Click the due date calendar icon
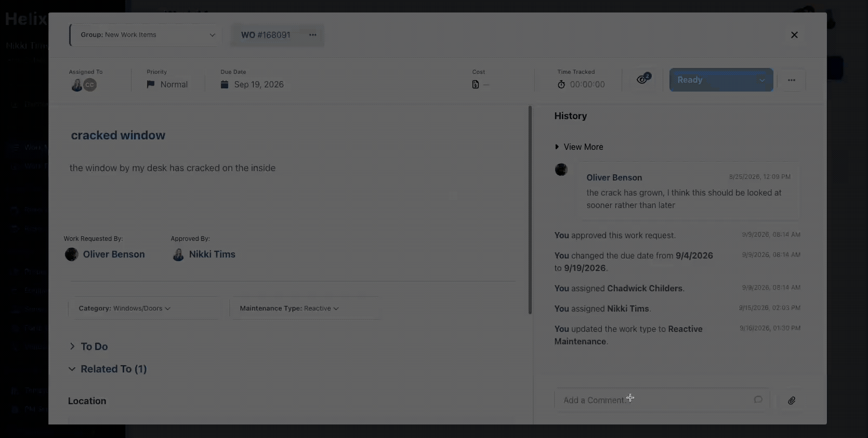 225,84
